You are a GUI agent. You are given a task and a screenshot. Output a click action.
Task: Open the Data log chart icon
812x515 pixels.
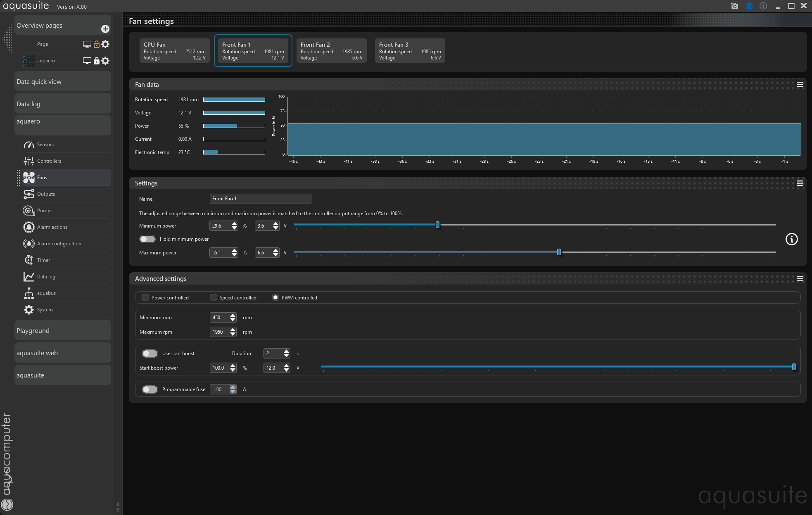[28, 277]
